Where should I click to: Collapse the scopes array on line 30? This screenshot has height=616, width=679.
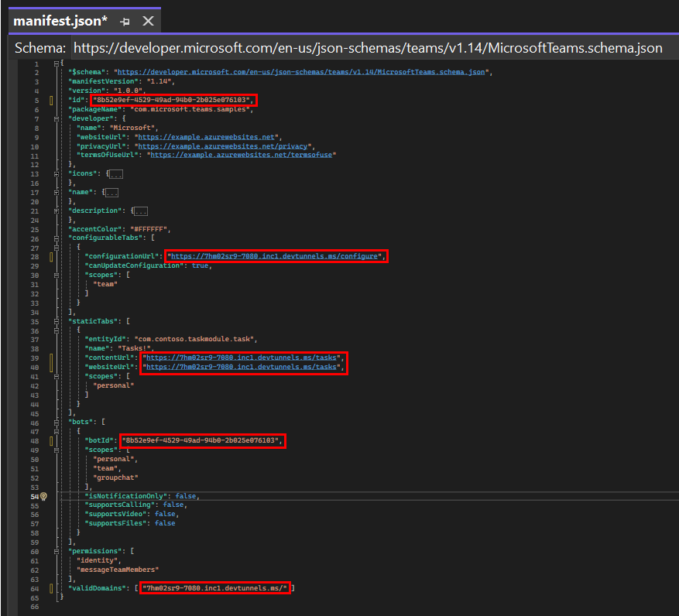pos(57,275)
